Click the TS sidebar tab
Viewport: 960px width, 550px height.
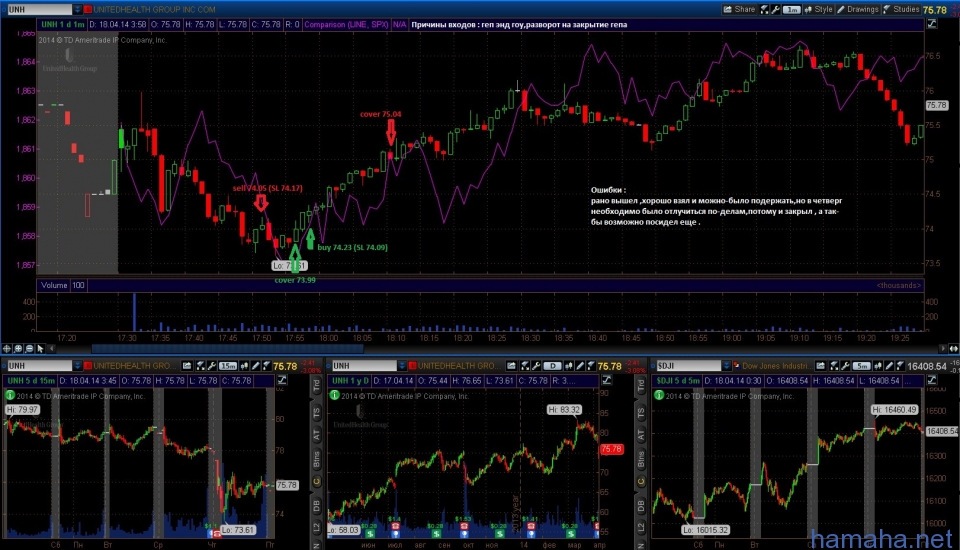317,411
